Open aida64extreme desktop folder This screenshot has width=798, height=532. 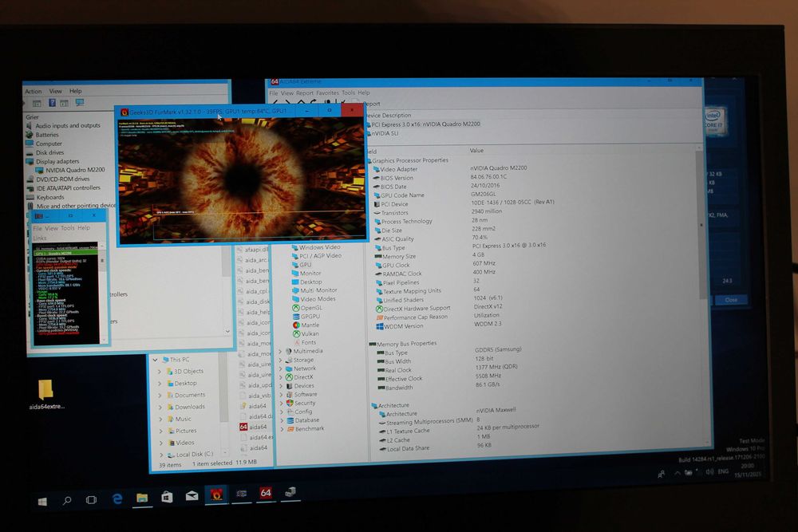(x=45, y=394)
